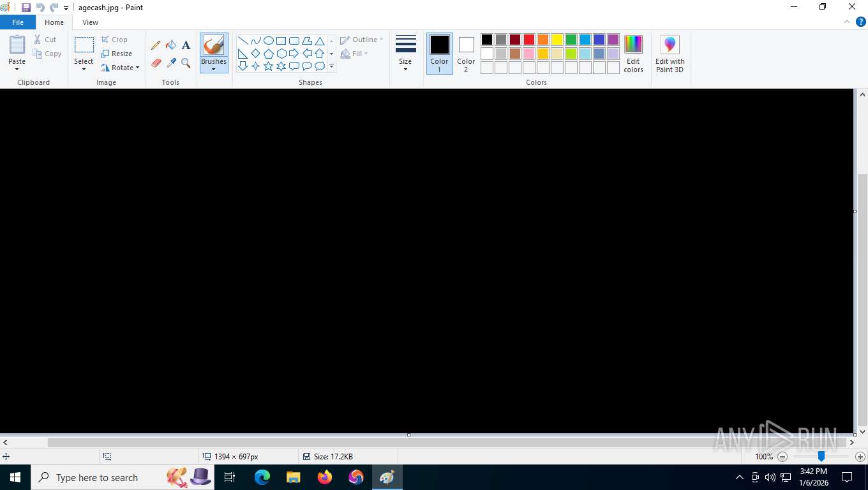Click the Task View taskbar icon

(230, 477)
